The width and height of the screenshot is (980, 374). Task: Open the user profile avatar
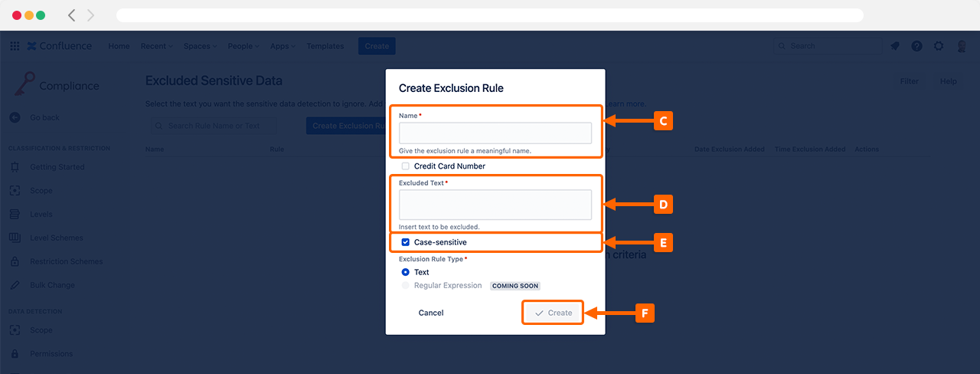(x=962, y=46)
